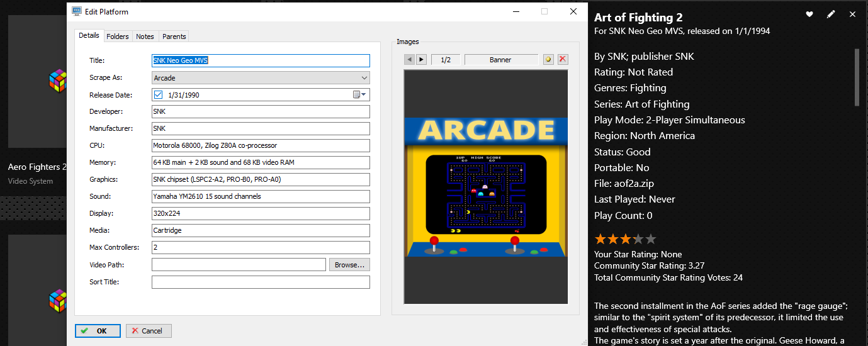868x346 pixels.
Task: Close the Edit Platform dialog
Action: (x=573, y=11)
